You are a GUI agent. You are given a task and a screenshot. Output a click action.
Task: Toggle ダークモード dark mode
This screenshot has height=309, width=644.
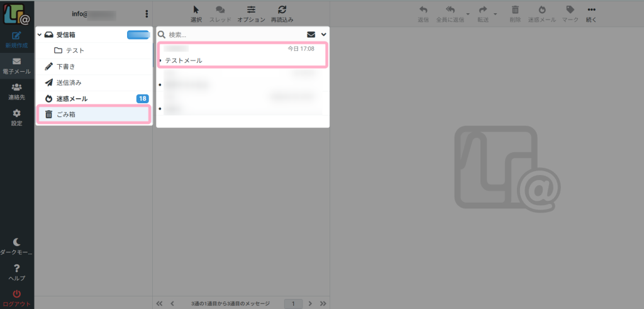(x=17, y=247)
